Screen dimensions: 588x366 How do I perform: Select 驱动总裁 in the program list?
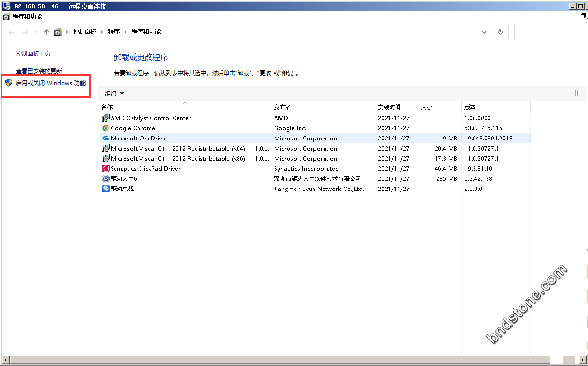[x=314, y=189]
